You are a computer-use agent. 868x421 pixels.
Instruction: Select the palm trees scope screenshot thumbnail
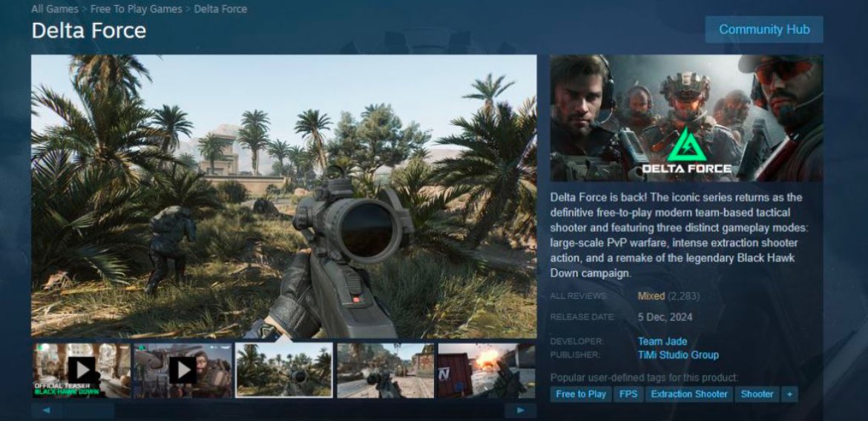coord(284,370)
